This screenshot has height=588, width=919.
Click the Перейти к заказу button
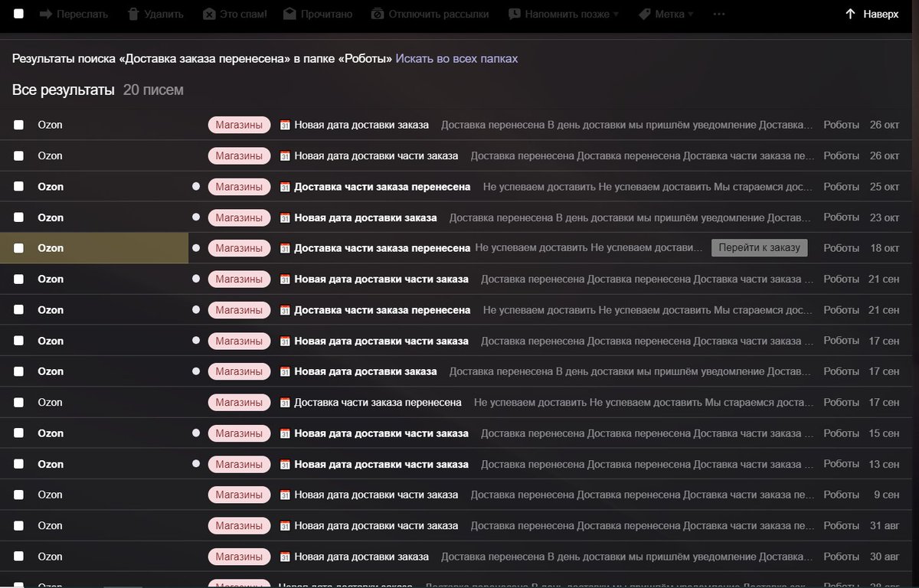pos(759,247)
